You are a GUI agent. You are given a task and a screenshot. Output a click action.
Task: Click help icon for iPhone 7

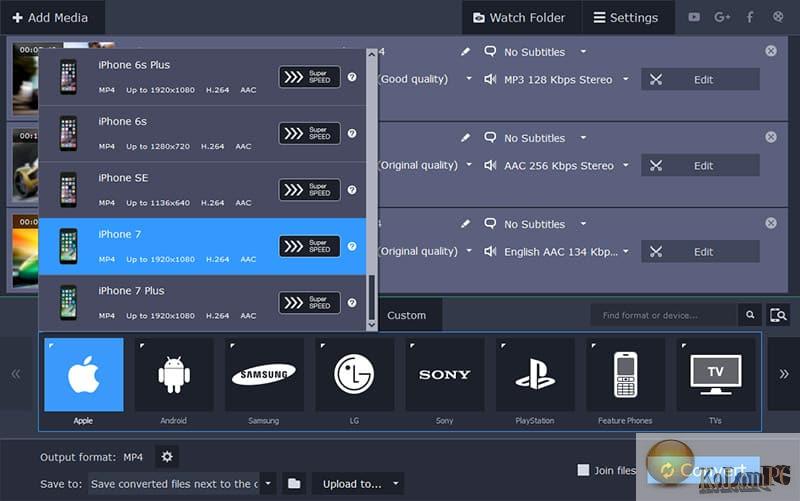click(x=352, y=246)
